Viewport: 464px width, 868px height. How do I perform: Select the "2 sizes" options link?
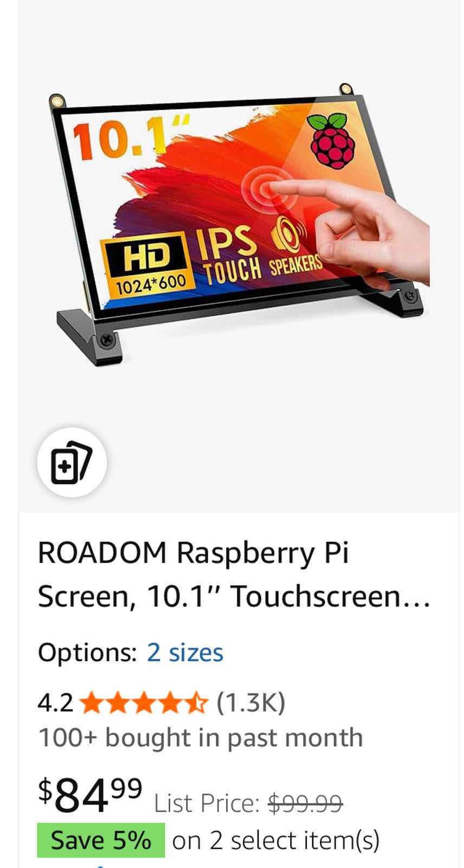coord(185,652)
